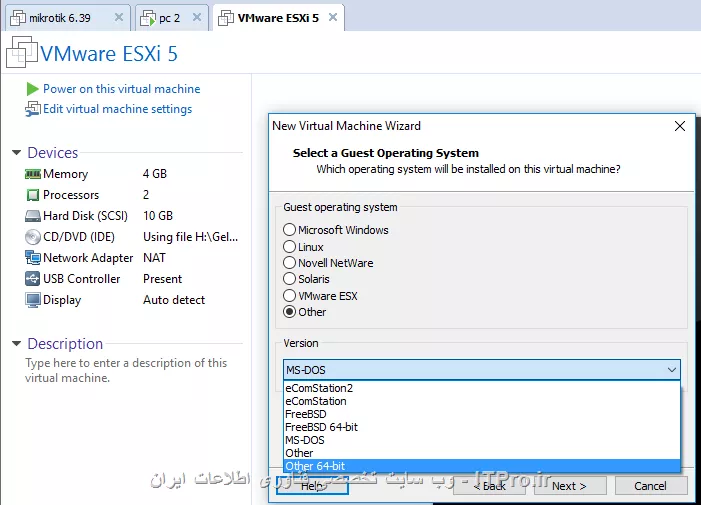Switch to the VMware ESXi 5 tab
This screenshot has height=505, width=701.
[x=279, y=18]
